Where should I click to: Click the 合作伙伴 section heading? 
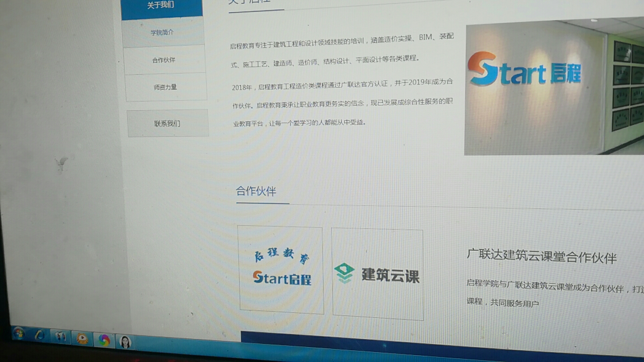pos(256,191)
